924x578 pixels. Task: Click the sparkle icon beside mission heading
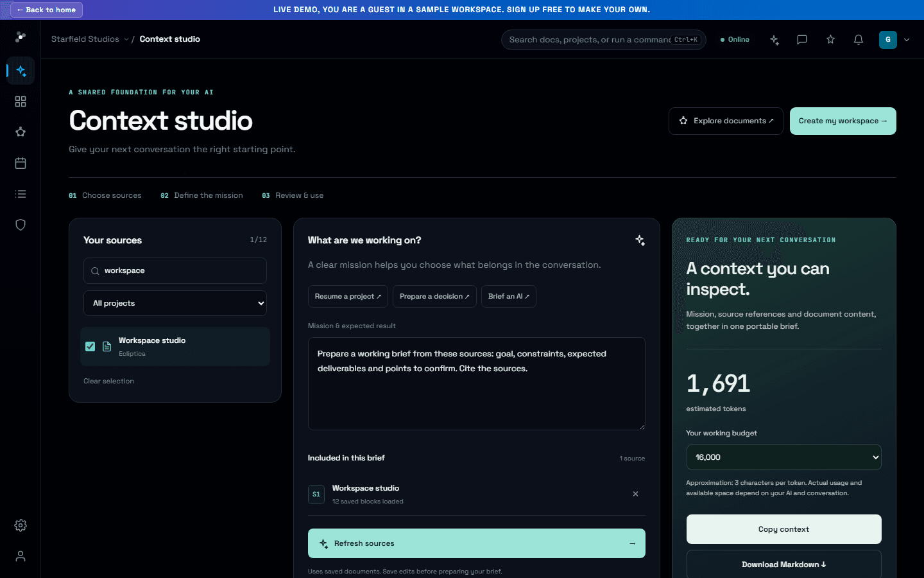(x=640, y=240)
